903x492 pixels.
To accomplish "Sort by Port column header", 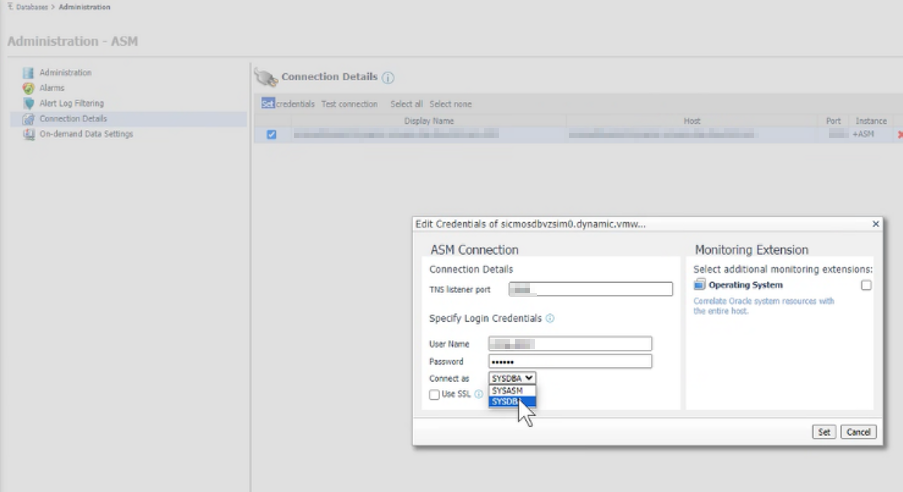I will tap(833, 121).
